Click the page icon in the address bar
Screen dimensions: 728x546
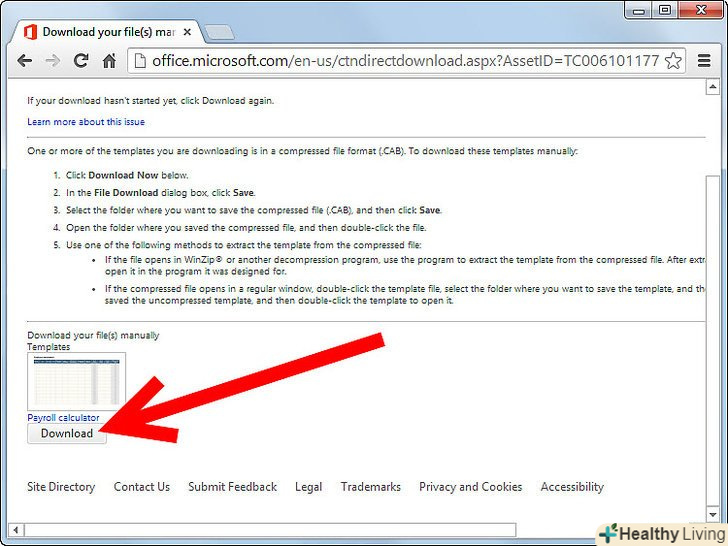click(x=140, y=61)
